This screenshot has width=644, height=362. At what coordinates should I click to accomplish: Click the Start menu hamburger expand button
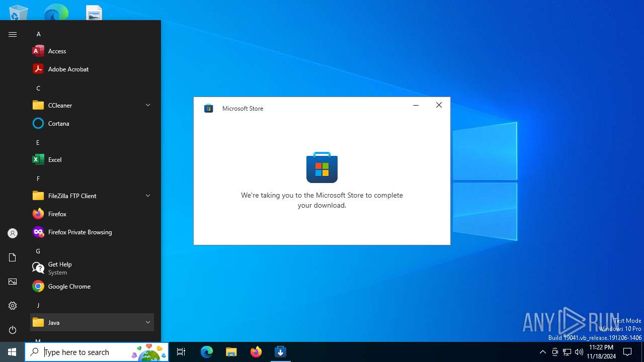pyautogui.click(x=13, y=34)
